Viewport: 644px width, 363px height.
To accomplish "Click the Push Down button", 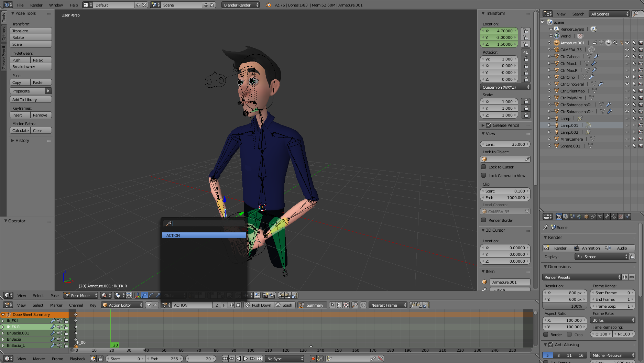I will (258, 305).
